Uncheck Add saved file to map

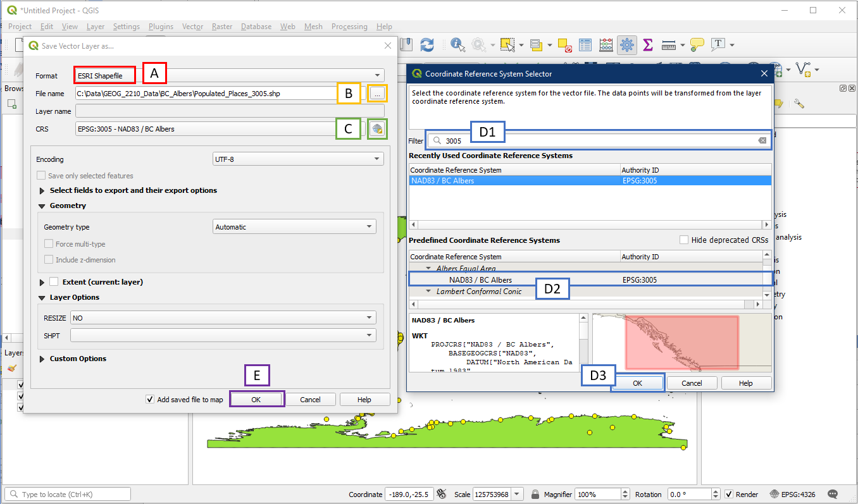point(150,400)
